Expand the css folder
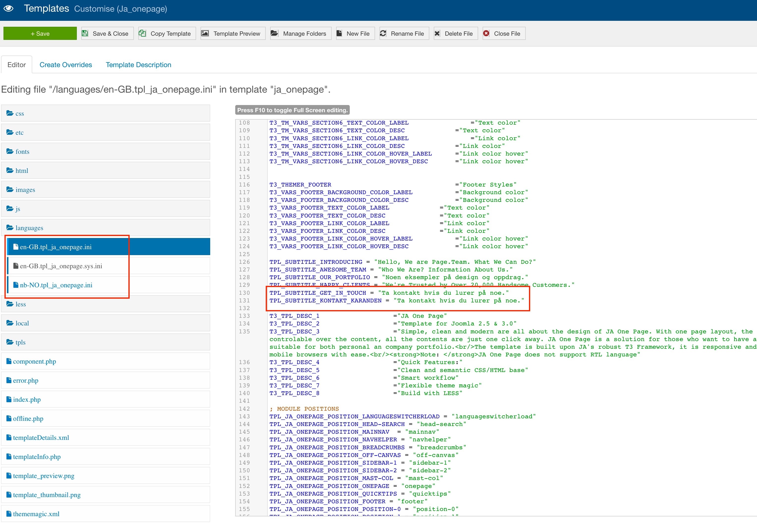The width and height of the screenshot is (757, 532). click(x=19, y=114)
